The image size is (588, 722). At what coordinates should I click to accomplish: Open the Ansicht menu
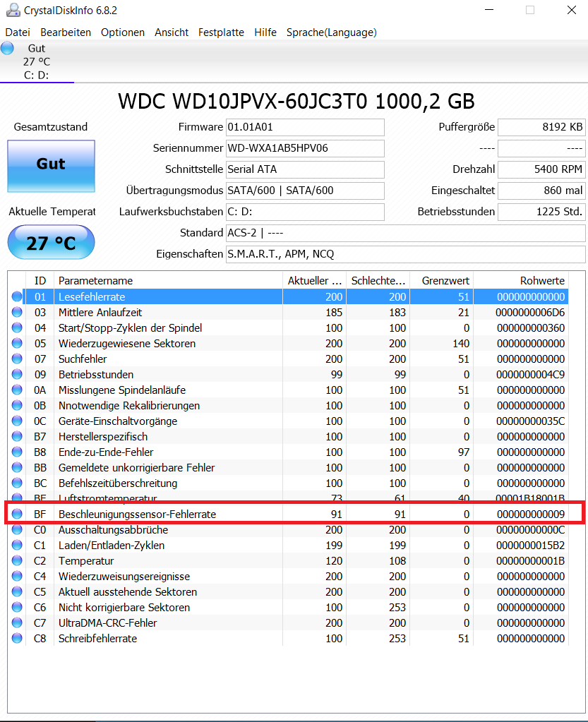coord(172,32)
